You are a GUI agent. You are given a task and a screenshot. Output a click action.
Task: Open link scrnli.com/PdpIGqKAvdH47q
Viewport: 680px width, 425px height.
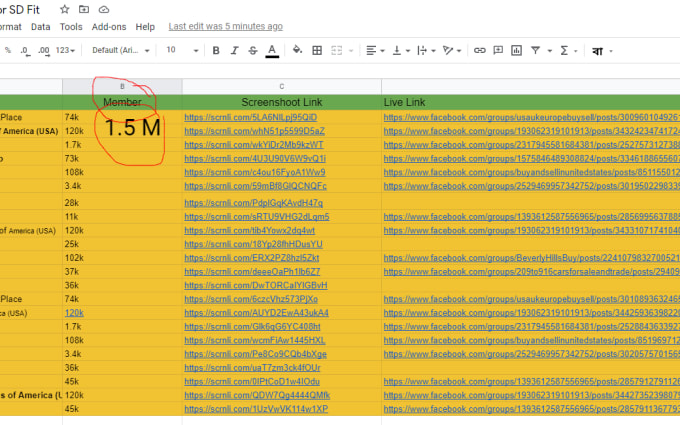(254, 203)
